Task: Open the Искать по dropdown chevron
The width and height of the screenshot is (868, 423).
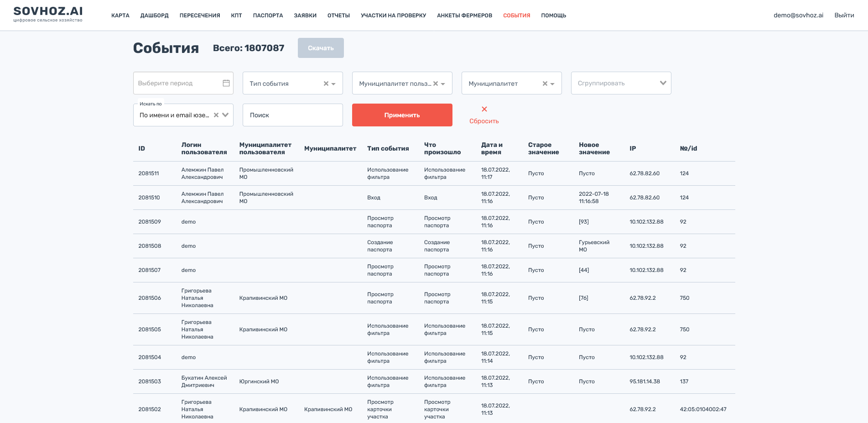Action: point(225,115)
